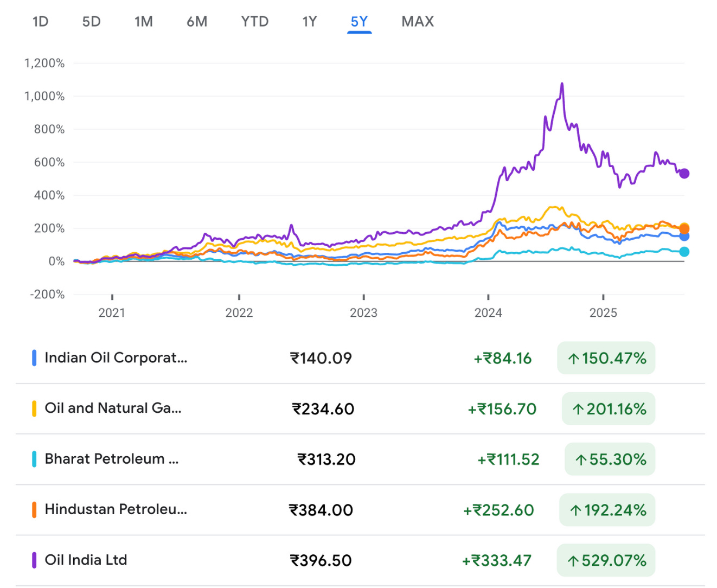Choose the 1Y range tab
The height and width of the screenshot is (588, 717).
[310, 22]
